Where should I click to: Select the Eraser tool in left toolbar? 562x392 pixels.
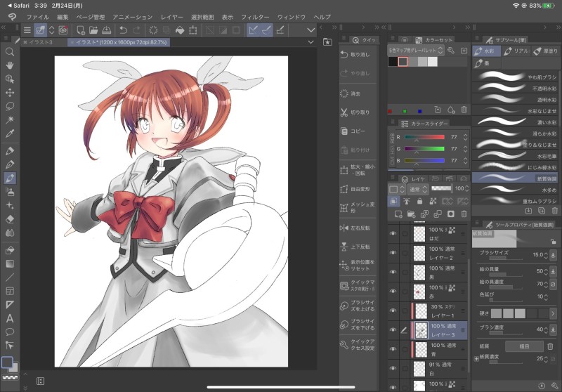[10, 218]
